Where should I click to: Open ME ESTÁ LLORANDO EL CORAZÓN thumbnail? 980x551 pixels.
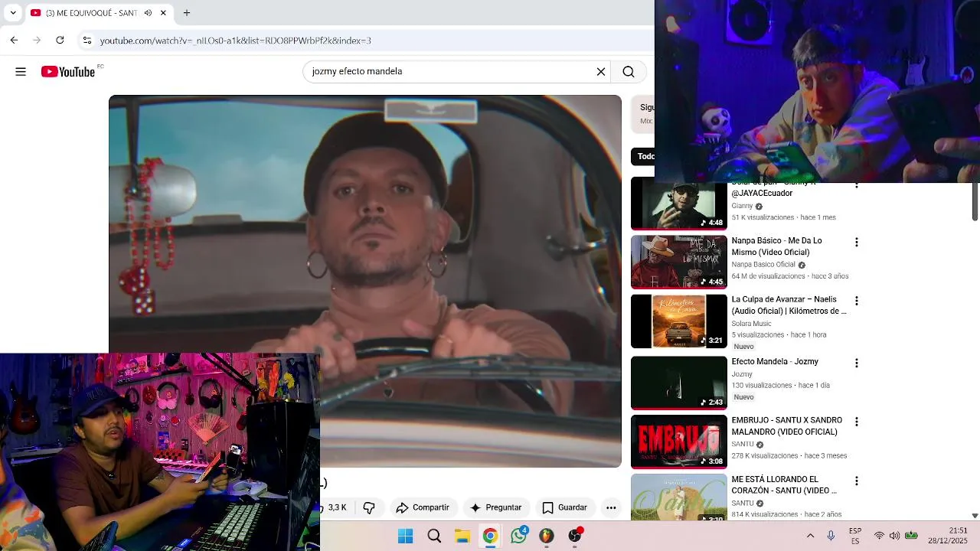point(679,497)
